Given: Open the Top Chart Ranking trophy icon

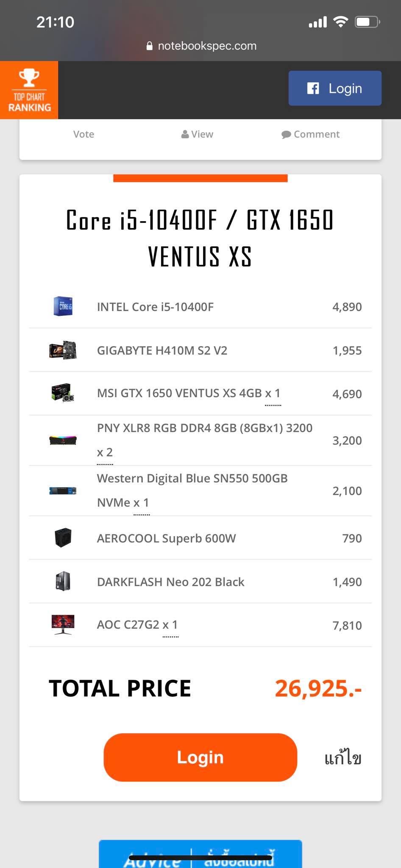Looking at the screenshot, I should [29, 90].
